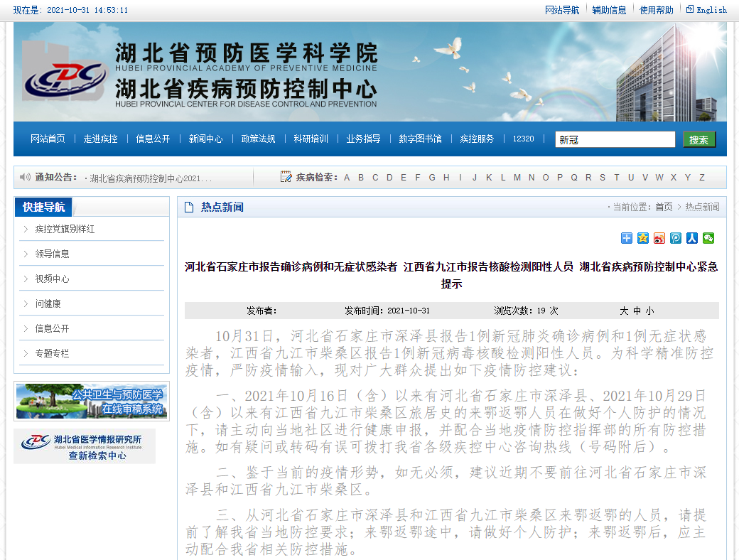
Task: Open 信息公开 in blue navigation bar
Action: [x=153, y=139]
